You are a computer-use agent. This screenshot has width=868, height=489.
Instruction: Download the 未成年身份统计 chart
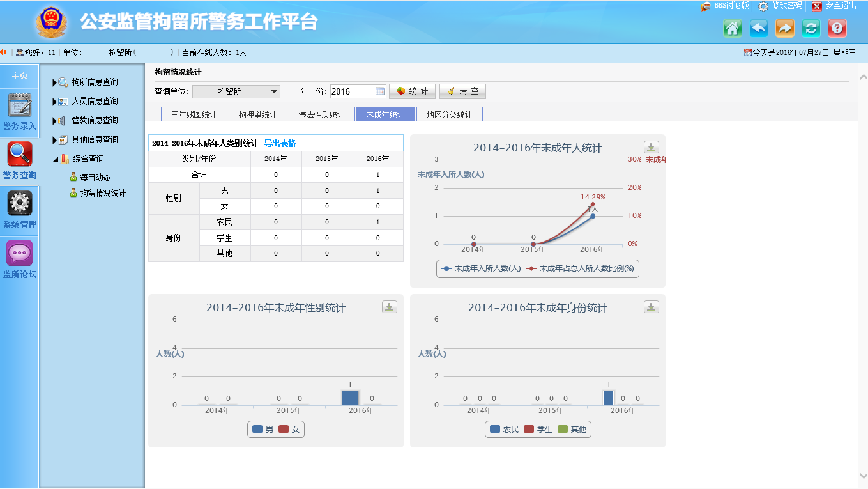[x=651, y=307]
